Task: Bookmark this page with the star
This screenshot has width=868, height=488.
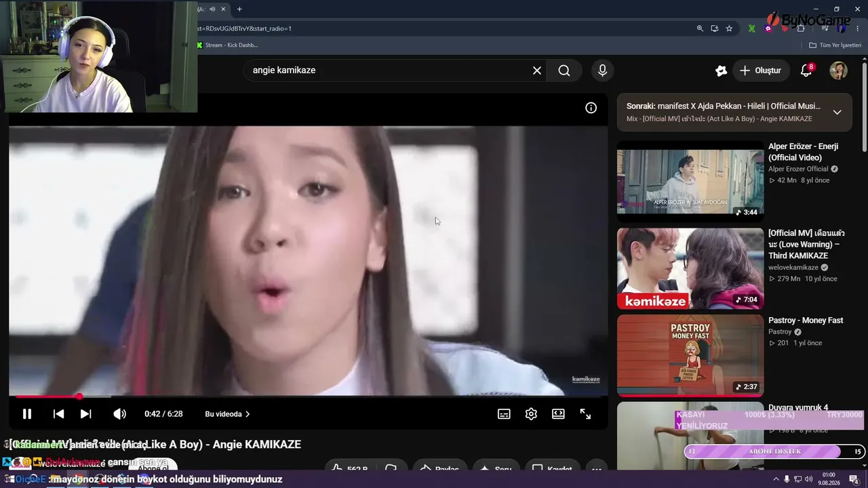Action: click(x=729, y=28)
